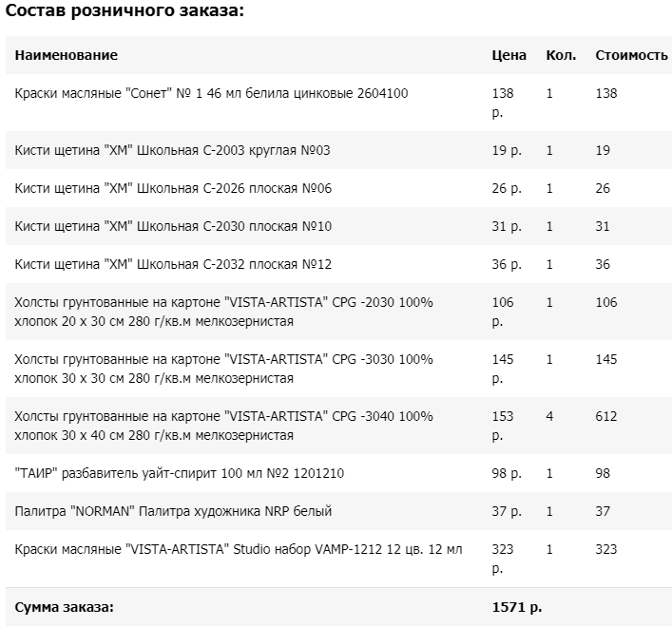Image resolution: width=672 pixels, height=627 pixels.
Task: Click the Холсты CPG -3030 30 x 30 item
Action: (223, 369)
